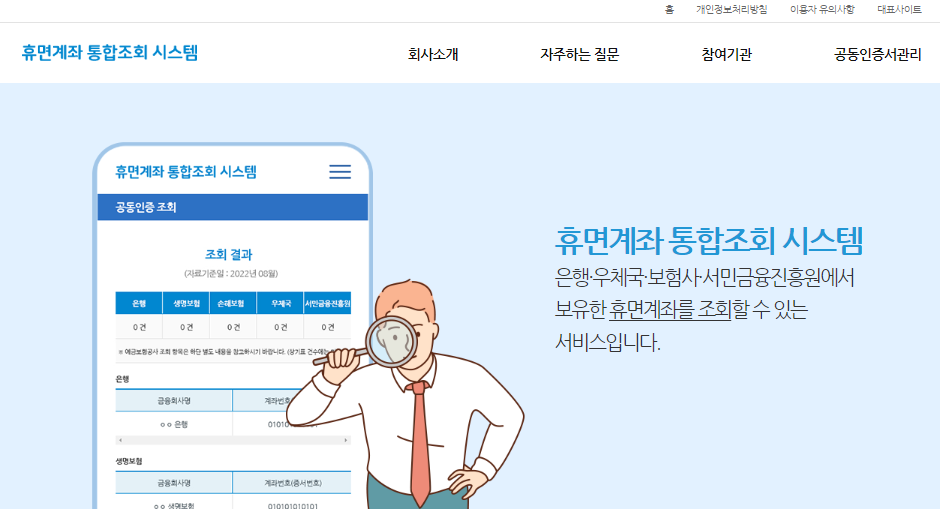940x509 pixels.
Task: Open the 개인정보처리방침 link
Action: point(731,10)
